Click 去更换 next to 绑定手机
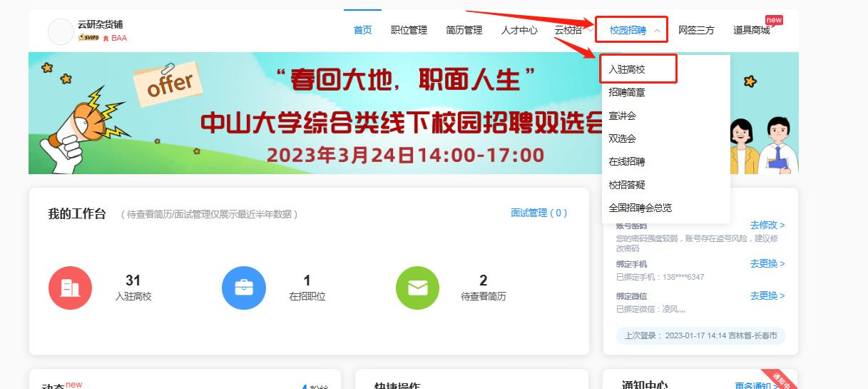This screenshot has height=389, width=868. (767, 263)
